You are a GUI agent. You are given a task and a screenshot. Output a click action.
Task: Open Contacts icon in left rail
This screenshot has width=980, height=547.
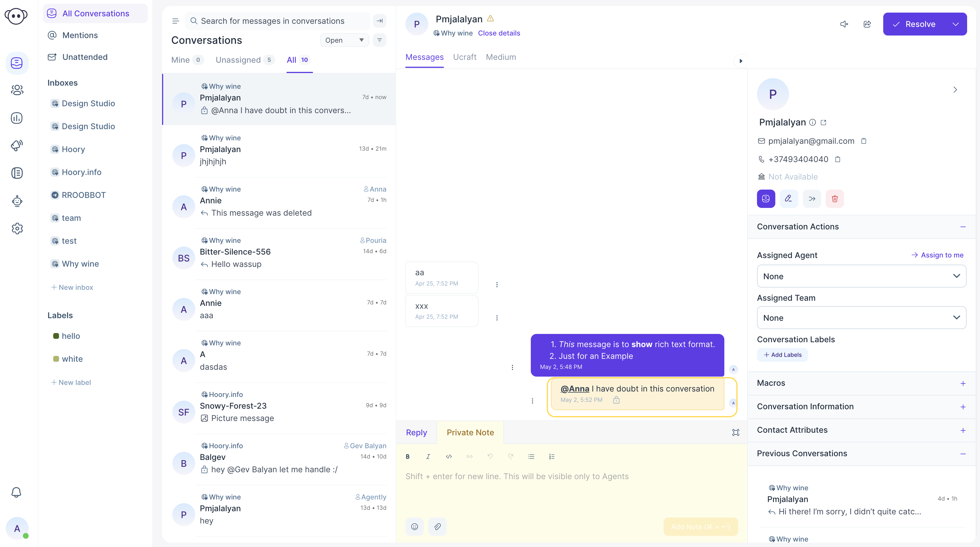[x=17, y=90]
